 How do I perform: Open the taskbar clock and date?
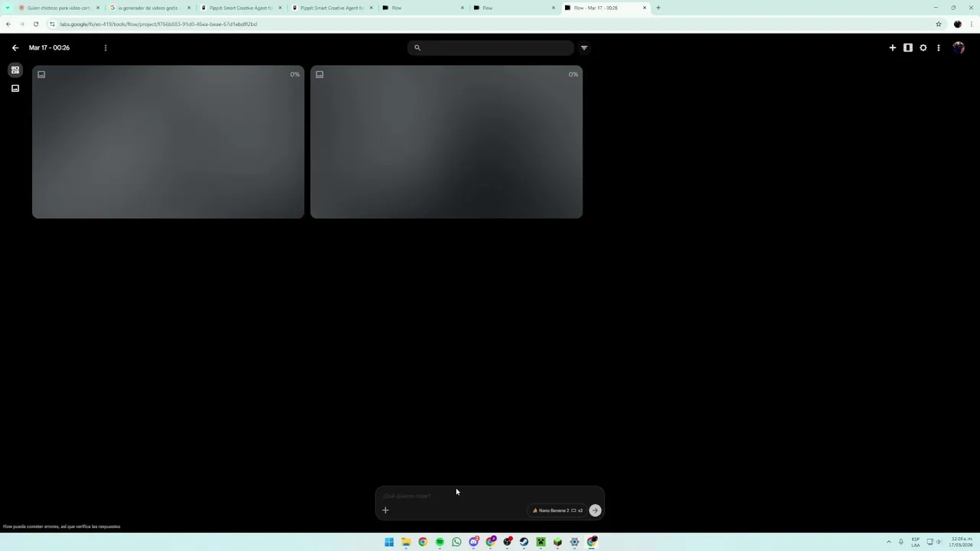pos(961,542)
